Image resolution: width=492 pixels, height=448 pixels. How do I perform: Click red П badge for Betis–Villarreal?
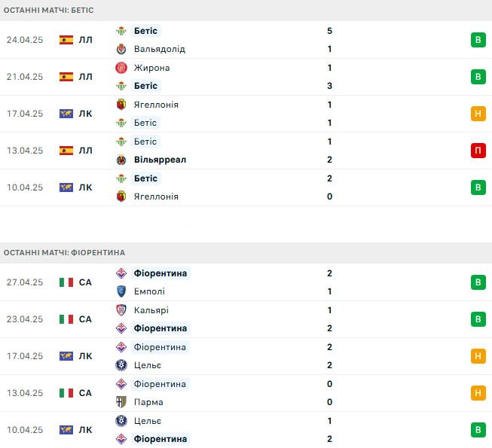pos(478,151)
